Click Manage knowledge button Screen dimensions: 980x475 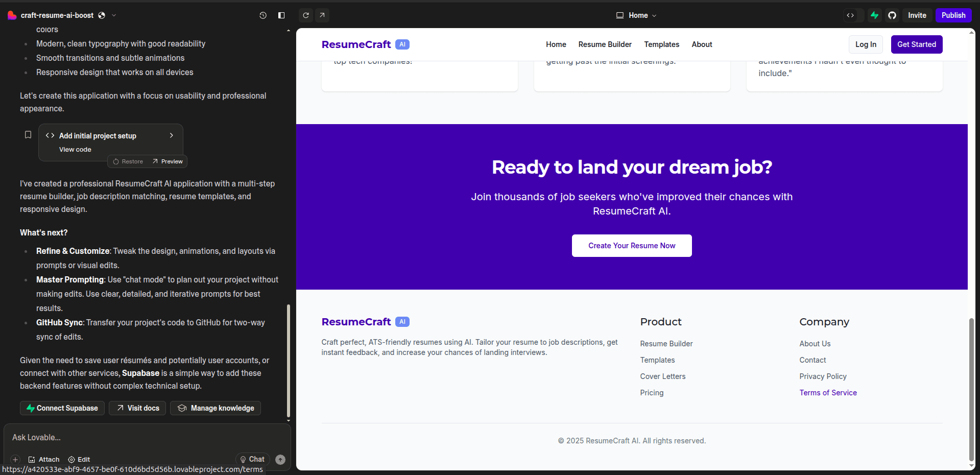point(216,408)
